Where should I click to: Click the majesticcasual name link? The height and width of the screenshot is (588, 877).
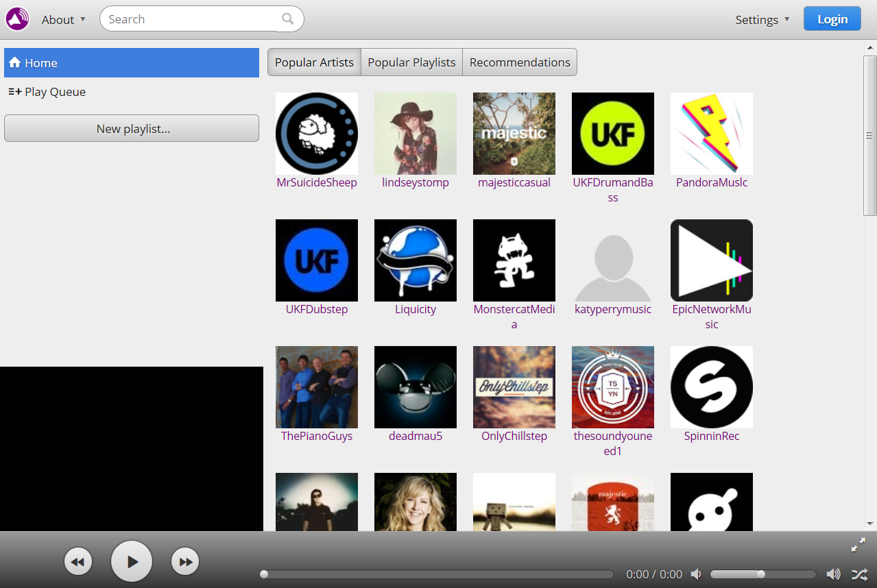click(514, 182)
